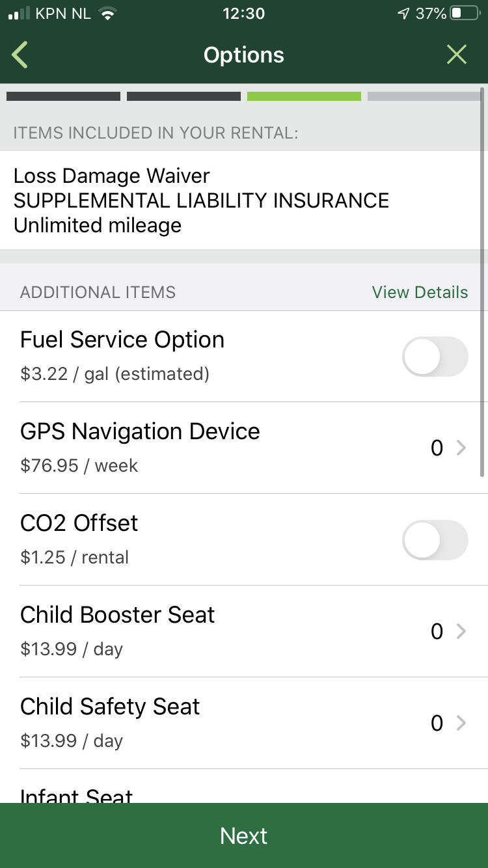Open Child Safety Seat quantity chevron
The height and width of the screenshot is (868, 488).
(x=461, y=723)
